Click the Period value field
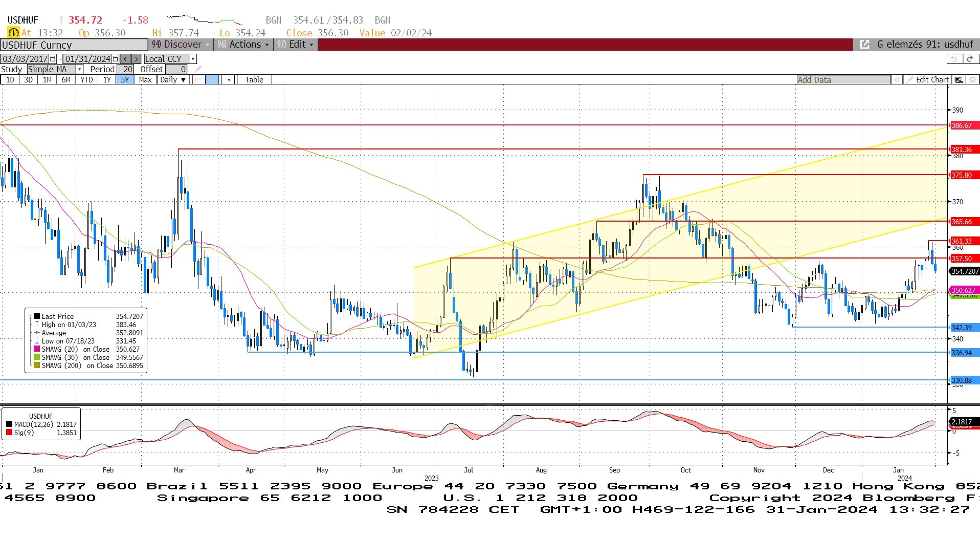 coord(126,69)
